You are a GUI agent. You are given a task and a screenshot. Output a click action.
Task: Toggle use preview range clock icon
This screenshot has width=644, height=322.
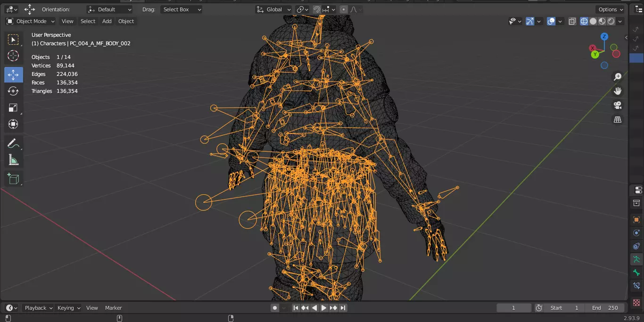[x=539, y=308]
